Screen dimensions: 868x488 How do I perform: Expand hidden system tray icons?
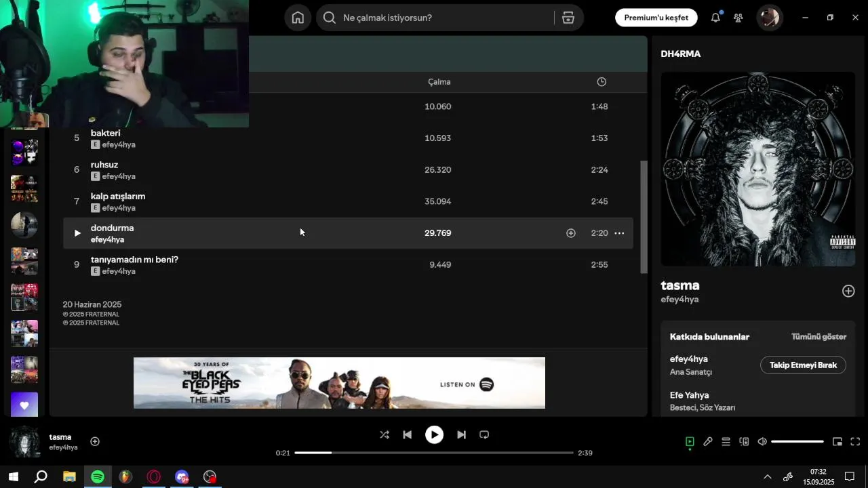click(768, 476)
